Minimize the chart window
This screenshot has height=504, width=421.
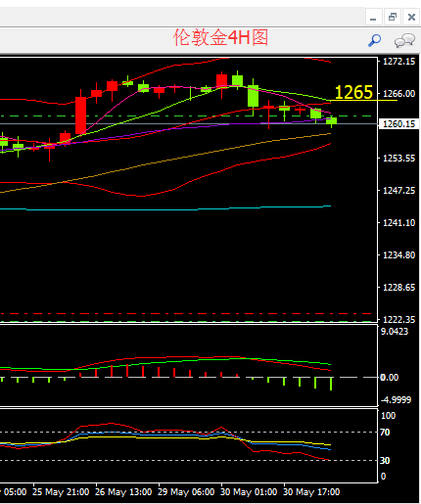point(373,17)
